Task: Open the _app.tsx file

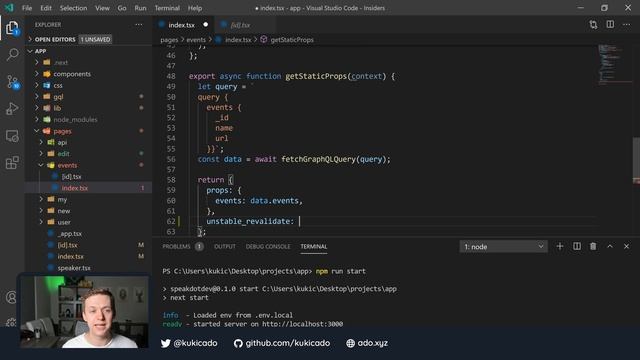Action: [x=88, y=233]
